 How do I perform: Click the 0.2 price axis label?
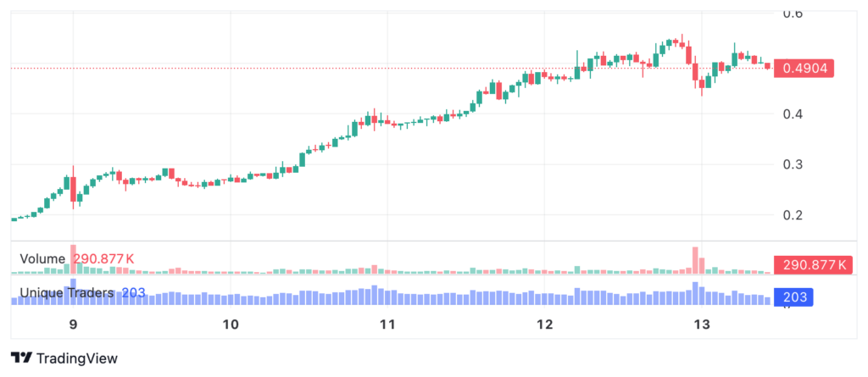[792, 215]
